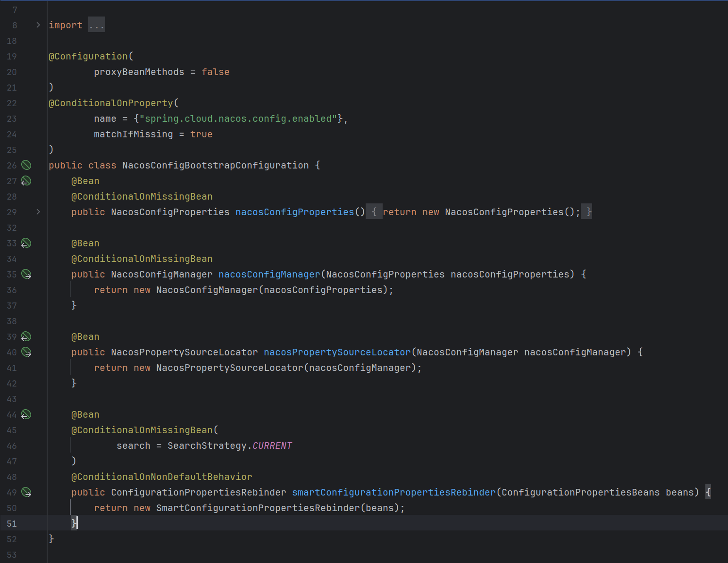
Task: Click the nacosConfigManager method name
Action: pyautogui.click(x=269, y=274)
